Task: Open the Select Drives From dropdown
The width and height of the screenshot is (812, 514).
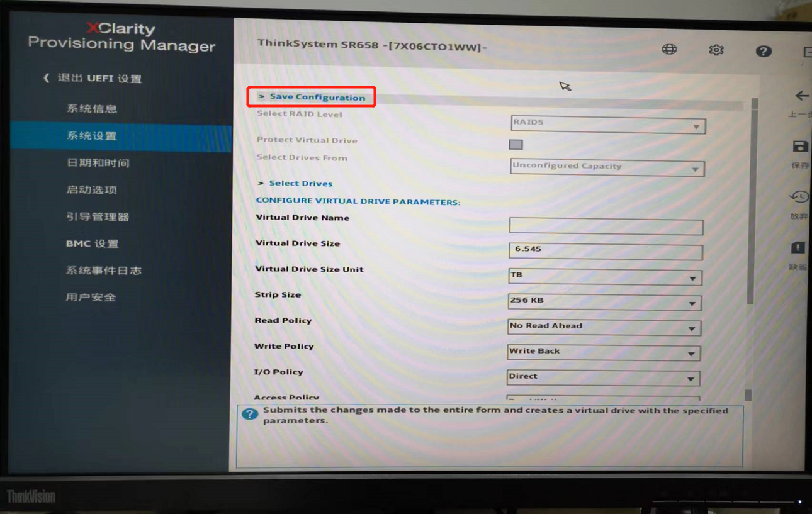Action: [x=607, y=167]
